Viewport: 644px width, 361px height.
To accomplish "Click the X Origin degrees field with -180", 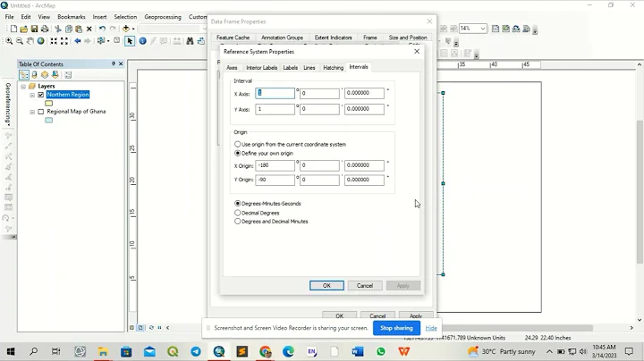I will tap(275, 165).
